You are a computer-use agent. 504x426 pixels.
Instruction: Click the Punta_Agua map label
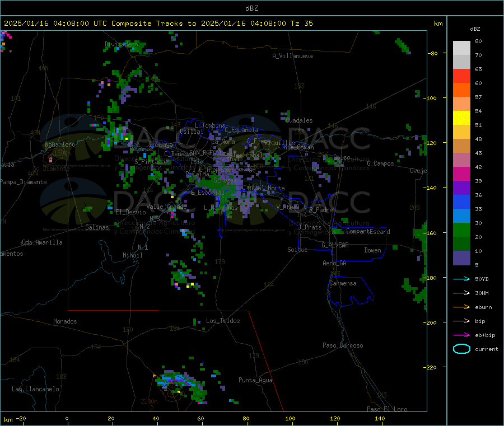tap(255, 380)
